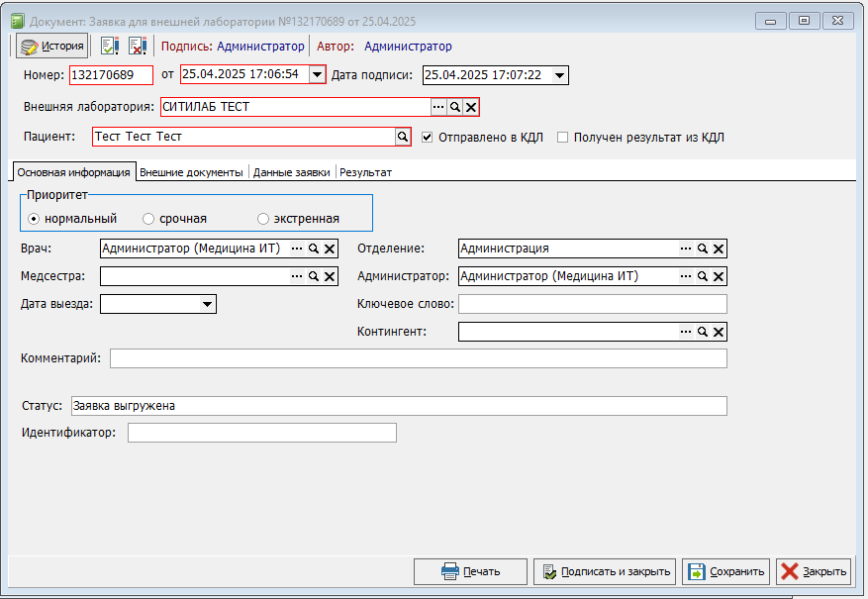Open the История (history) toolbar button
This screenshot has height=599, width=868.
click(52, 46)
